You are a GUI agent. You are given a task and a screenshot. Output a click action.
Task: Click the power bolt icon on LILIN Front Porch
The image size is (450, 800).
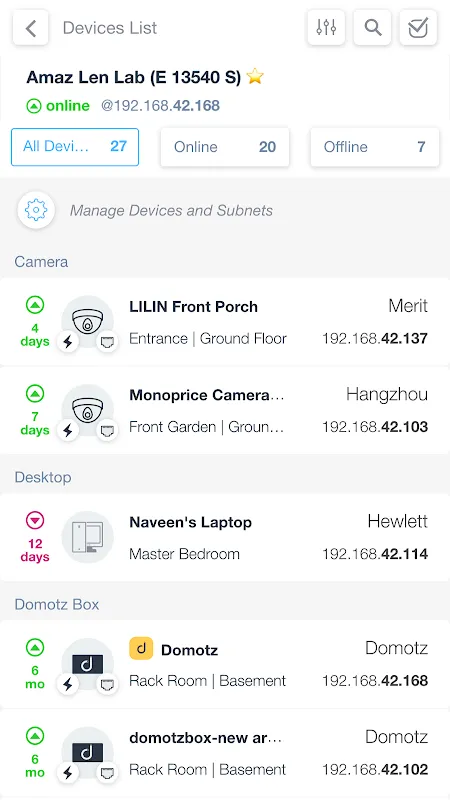67,342
